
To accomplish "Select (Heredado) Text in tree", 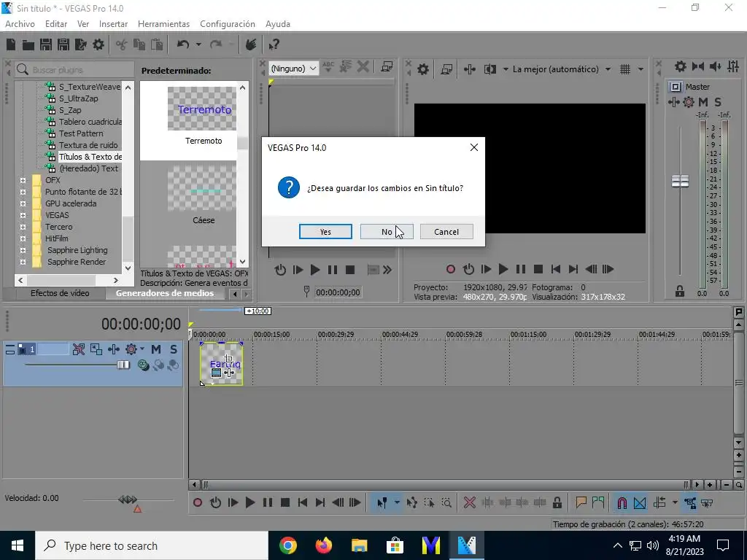I will coord(88,168).
